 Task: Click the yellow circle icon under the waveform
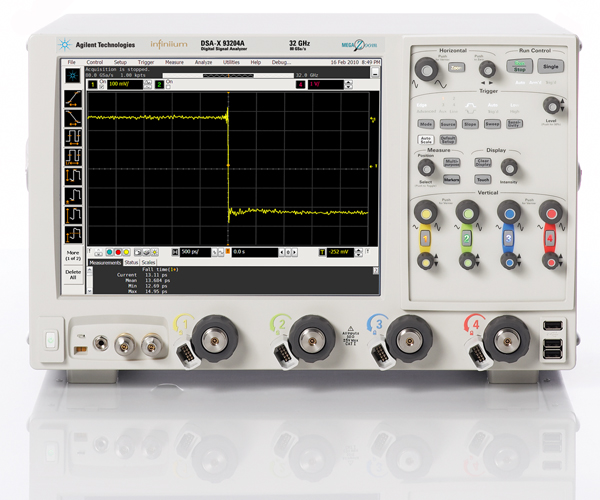point(126,252)
